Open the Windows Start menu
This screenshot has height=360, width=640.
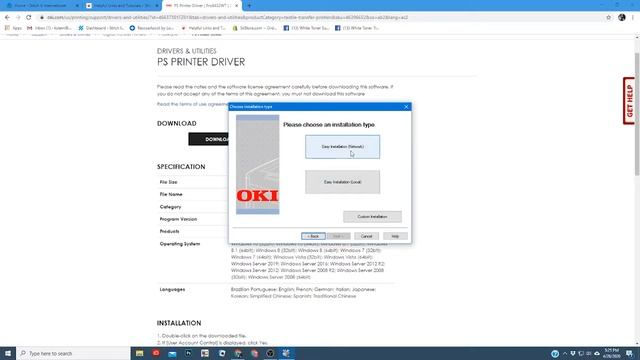tap(8, 353)
